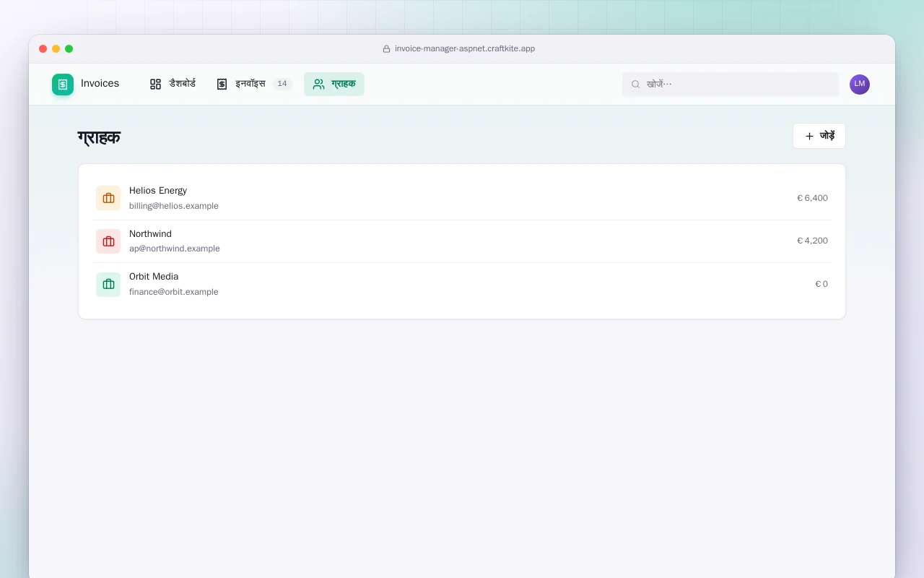Image resolution: width=924 pixels, height=578 pixels.
Task: Click the green Invoices logo icon
Action: tap(63, 84)
